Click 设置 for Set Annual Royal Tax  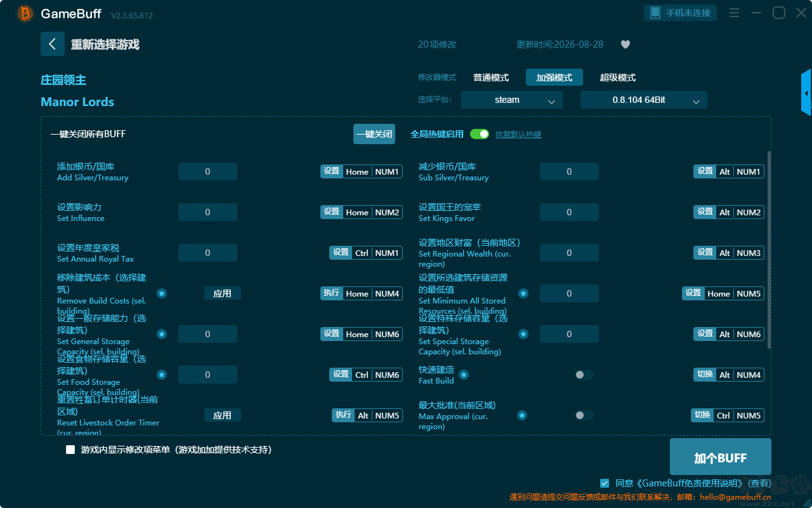(x=341, y=253)
